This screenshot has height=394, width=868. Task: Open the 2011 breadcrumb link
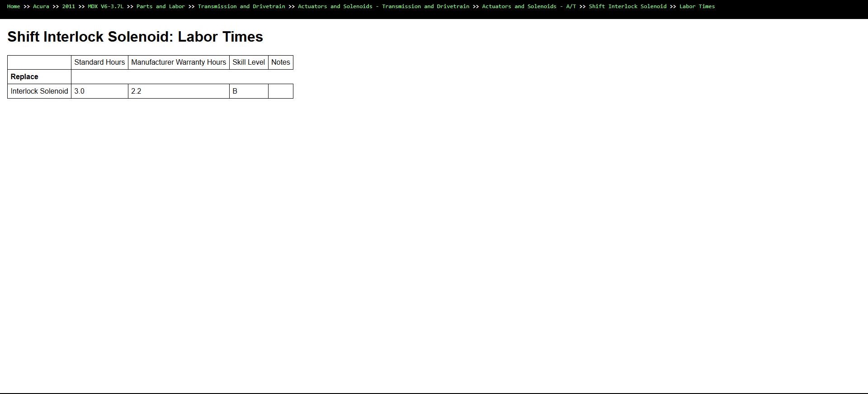69,6
